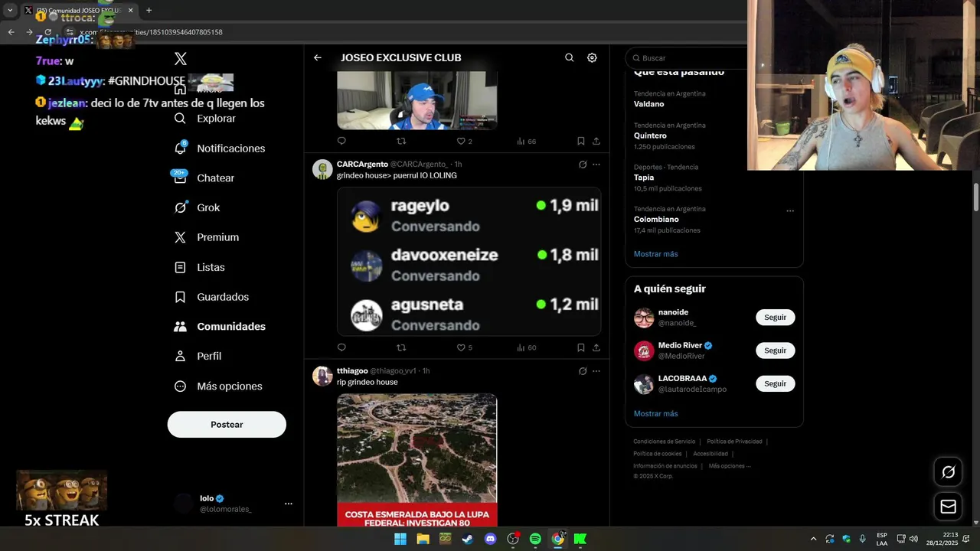
Task: Open Perfil in the sidebar
Action: (x=198, y=356)
